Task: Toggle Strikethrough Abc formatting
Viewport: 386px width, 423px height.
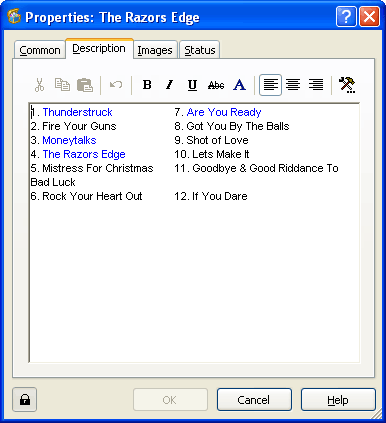Action: click(x=216, y=85)
